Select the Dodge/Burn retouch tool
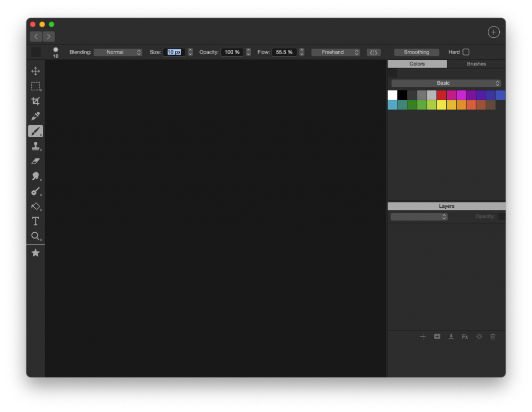 [36, 191]
